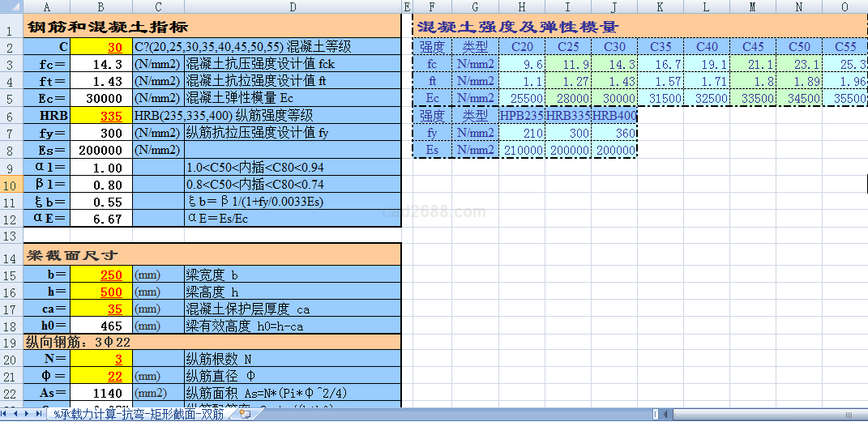Screen dimensions: 868x422
Task: Click the last sheet navigation arrow
Action: [40, 414]
